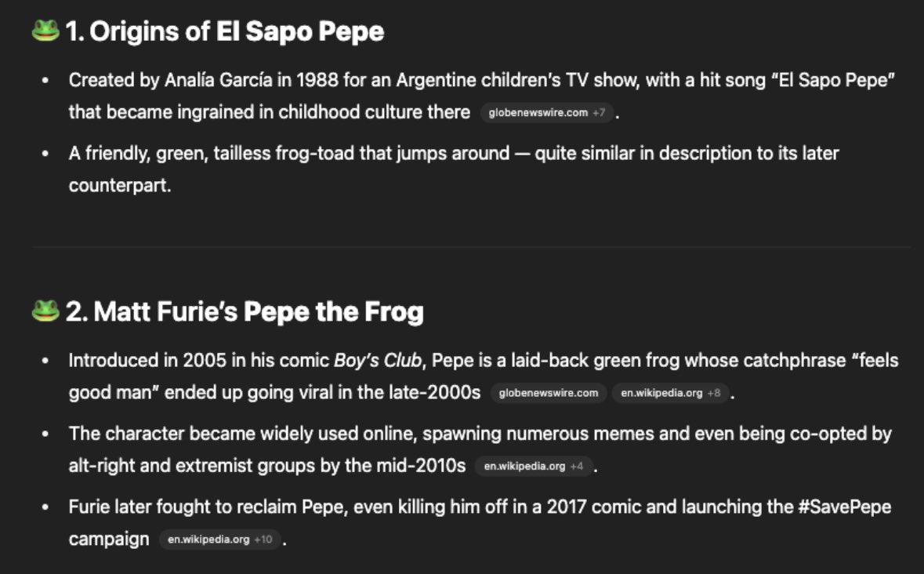Click the bullet dot before "Furie later fought"

(45, 507)
